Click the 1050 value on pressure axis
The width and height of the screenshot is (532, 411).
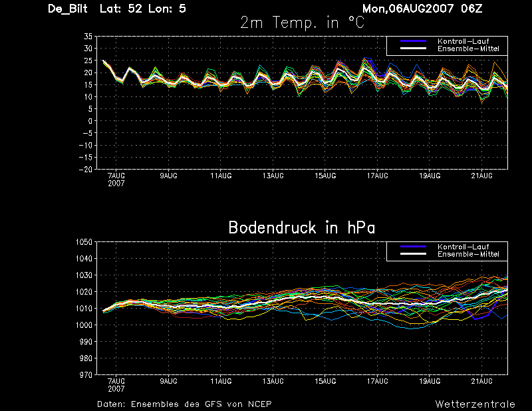point(84,242)
